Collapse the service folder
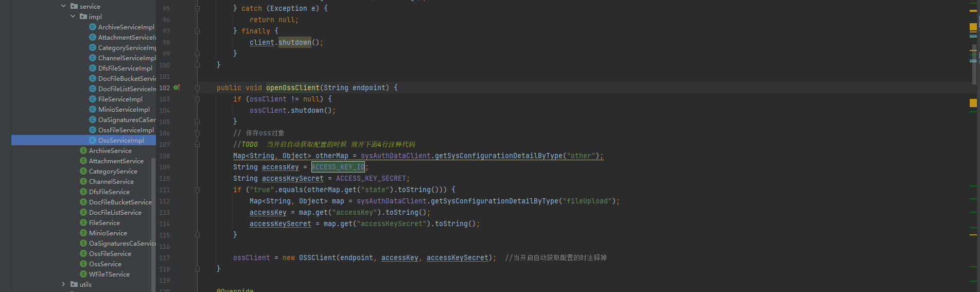Viewport: 980px width, 292px height. 63,6
